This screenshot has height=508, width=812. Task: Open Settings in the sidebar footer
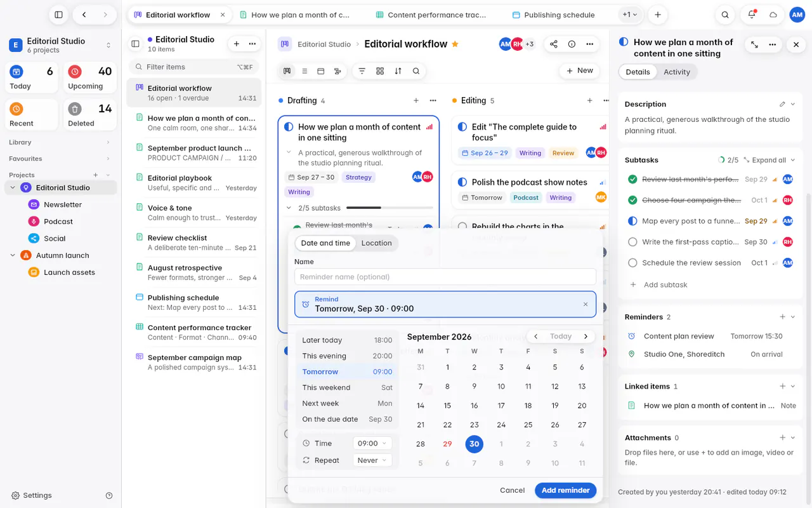(x=32, y=495)
